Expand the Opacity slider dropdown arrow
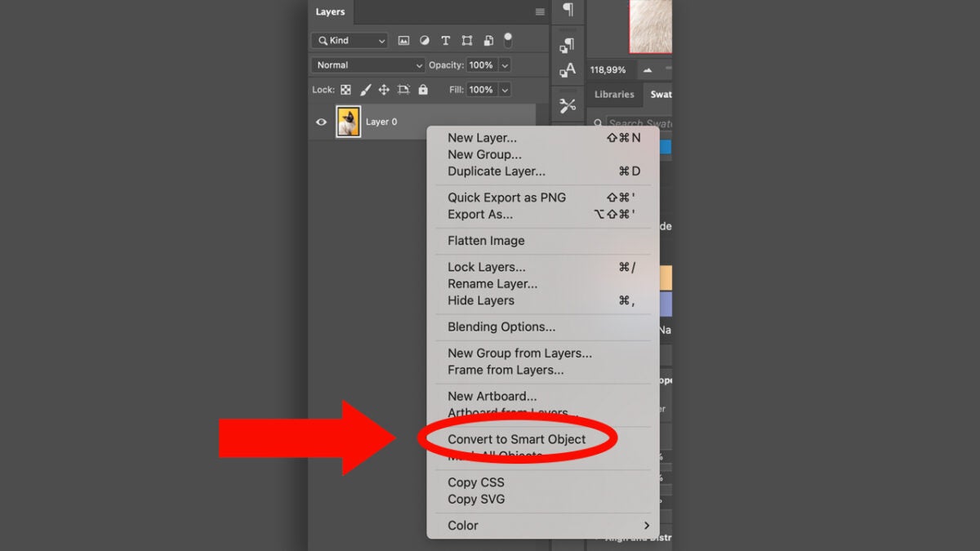The image size is (980, 551). (505, 65)
